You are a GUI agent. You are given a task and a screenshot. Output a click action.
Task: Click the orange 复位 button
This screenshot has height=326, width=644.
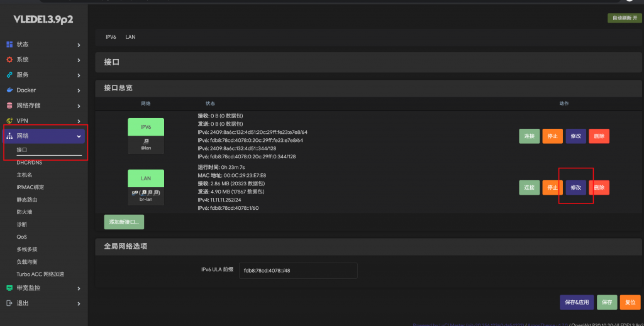pos(630,302)
